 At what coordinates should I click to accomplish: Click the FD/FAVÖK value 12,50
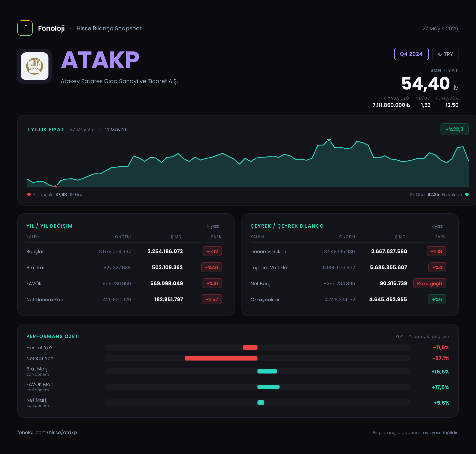[452, 105]
